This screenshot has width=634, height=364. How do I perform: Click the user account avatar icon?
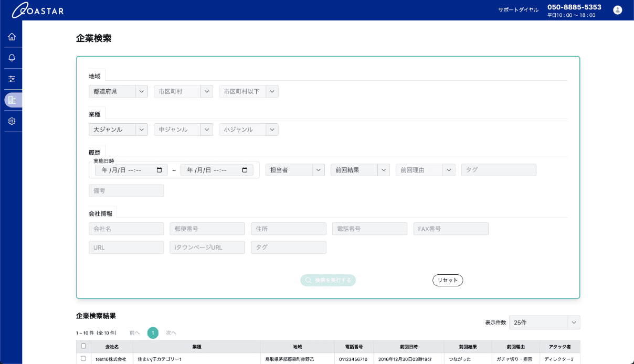pos(617,10)
